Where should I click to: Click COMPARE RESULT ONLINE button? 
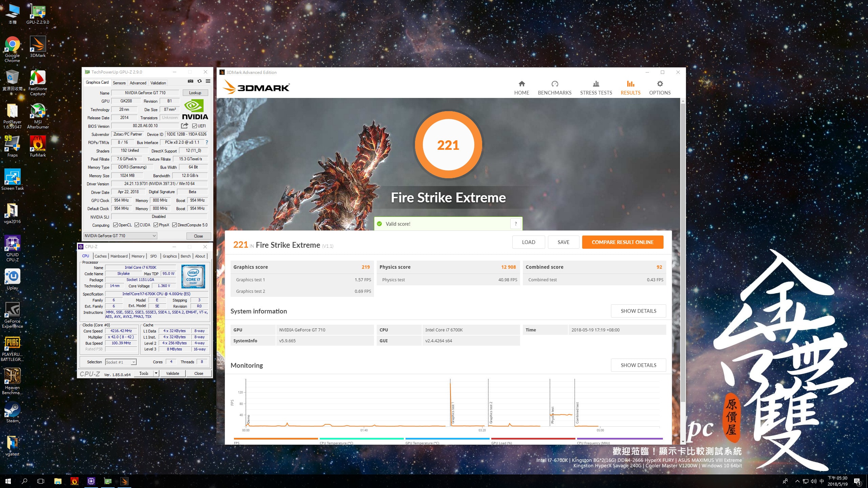click(x=623, y=242)
